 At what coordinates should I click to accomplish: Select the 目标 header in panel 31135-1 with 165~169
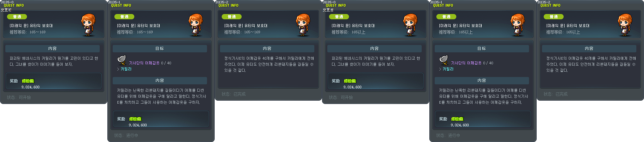click(160, 49)
